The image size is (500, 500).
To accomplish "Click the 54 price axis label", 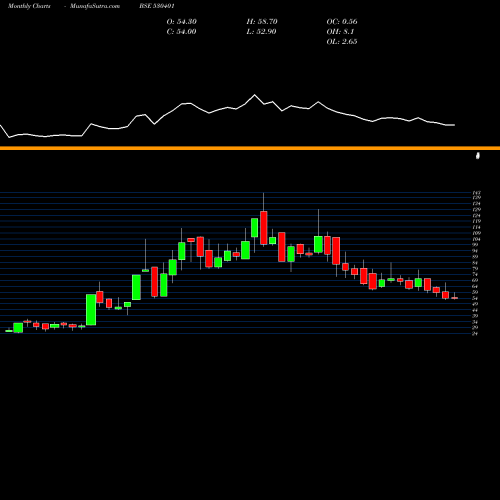I will 475,298.
